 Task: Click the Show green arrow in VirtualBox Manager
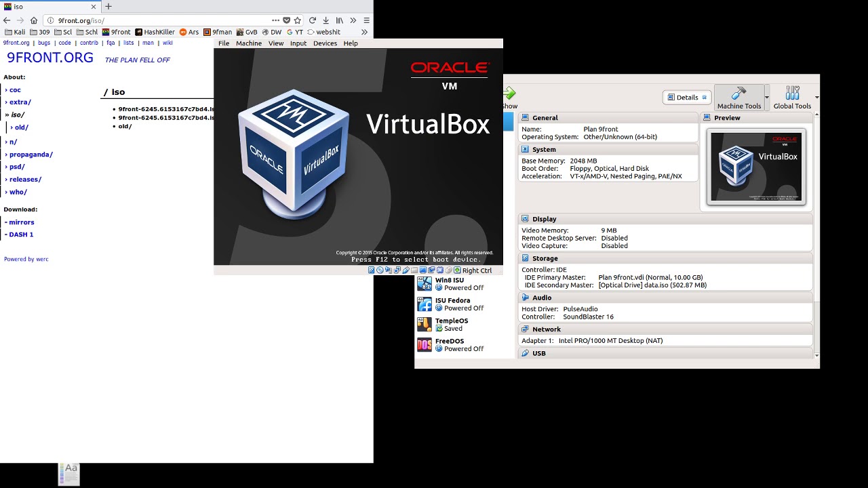click(x=510, y=97)
